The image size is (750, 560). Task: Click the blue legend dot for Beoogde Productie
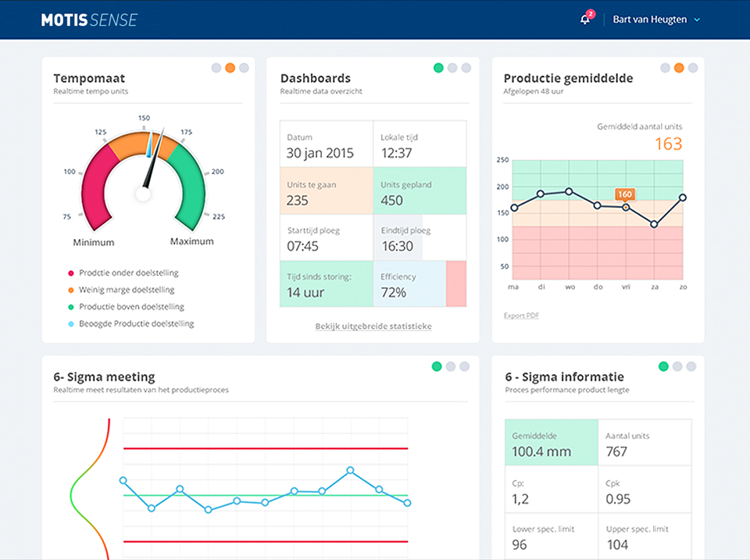coord(71,323)
